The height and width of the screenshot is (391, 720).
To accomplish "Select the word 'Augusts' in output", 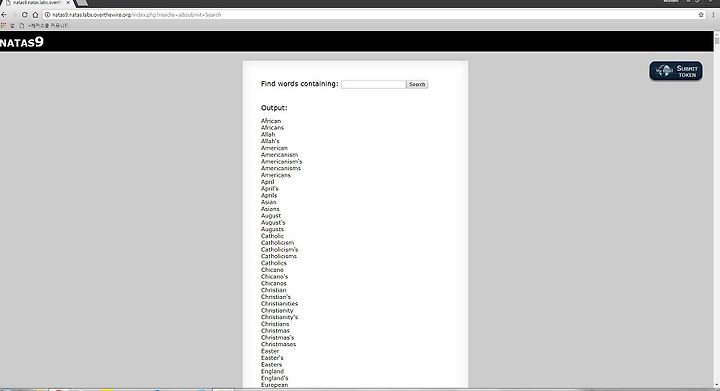I will (x=272, y=229).
